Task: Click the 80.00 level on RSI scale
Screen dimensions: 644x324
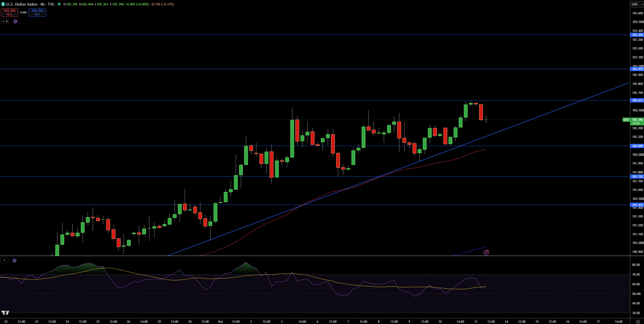Action: pyautogui.click(x=636, y=265)
